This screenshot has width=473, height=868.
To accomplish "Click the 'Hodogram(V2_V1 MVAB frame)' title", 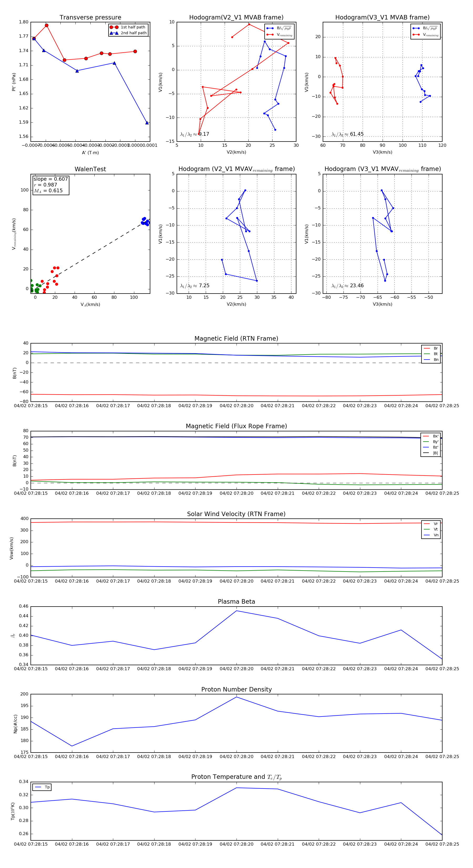I will click(x=236, y=18).
